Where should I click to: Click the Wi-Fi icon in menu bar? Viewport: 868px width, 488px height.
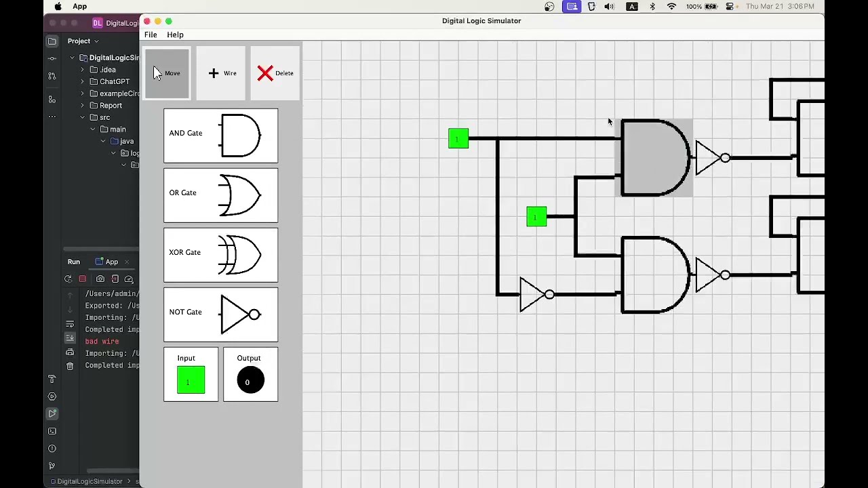(671, 6)
